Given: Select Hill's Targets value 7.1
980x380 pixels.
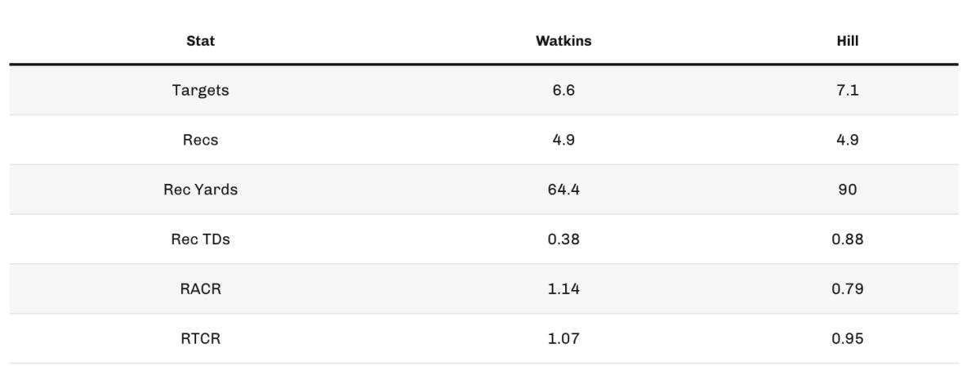Looking at the screenshot, I should coord(848,91).
